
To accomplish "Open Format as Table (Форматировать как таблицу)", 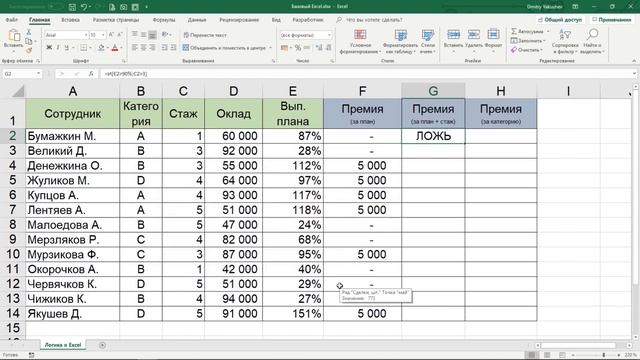I will click(400, 42).
